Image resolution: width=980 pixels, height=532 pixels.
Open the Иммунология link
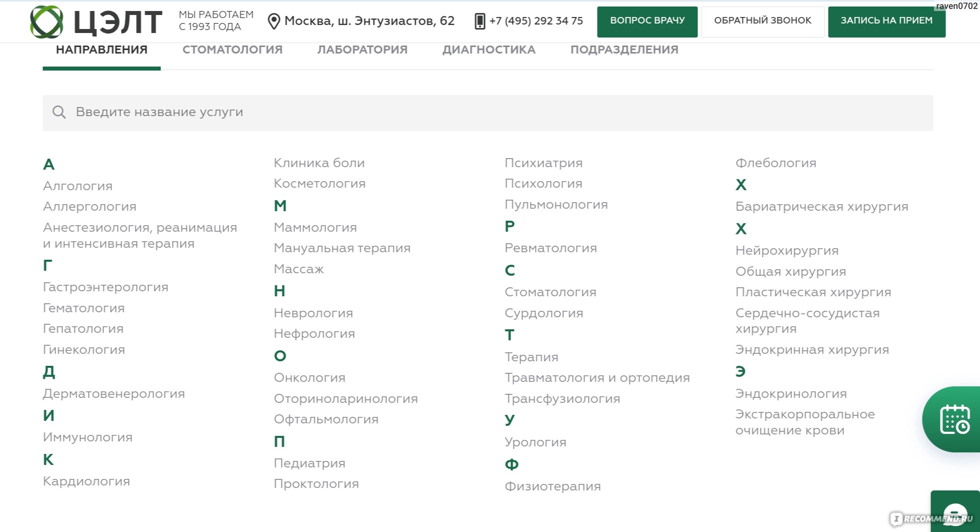coord(87,437)
